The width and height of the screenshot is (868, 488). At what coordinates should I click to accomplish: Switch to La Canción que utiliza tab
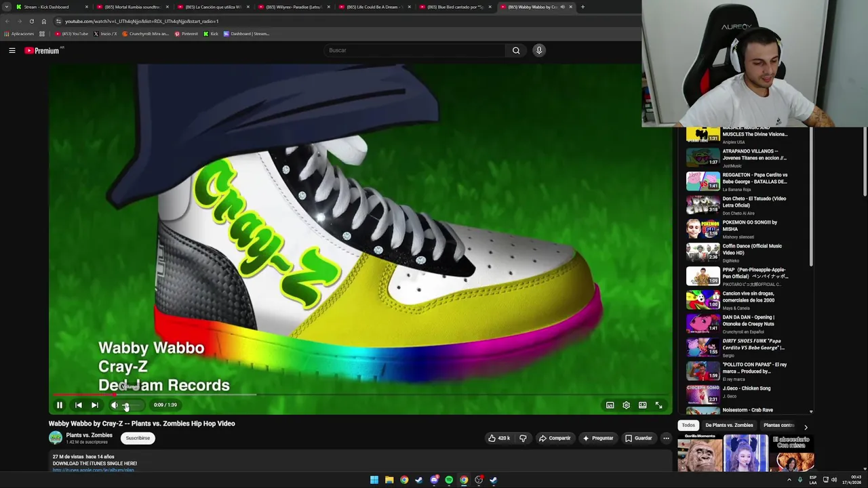click(x=213, y=7)
